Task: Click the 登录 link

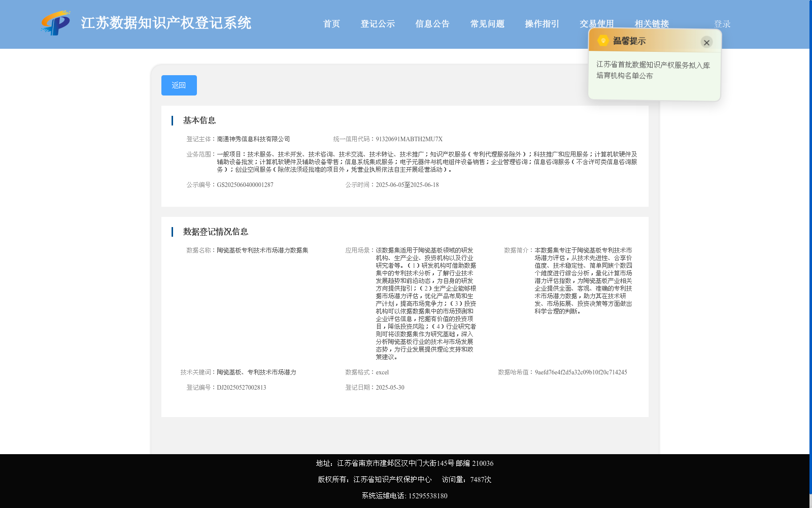Action: (x=722, y=24)
